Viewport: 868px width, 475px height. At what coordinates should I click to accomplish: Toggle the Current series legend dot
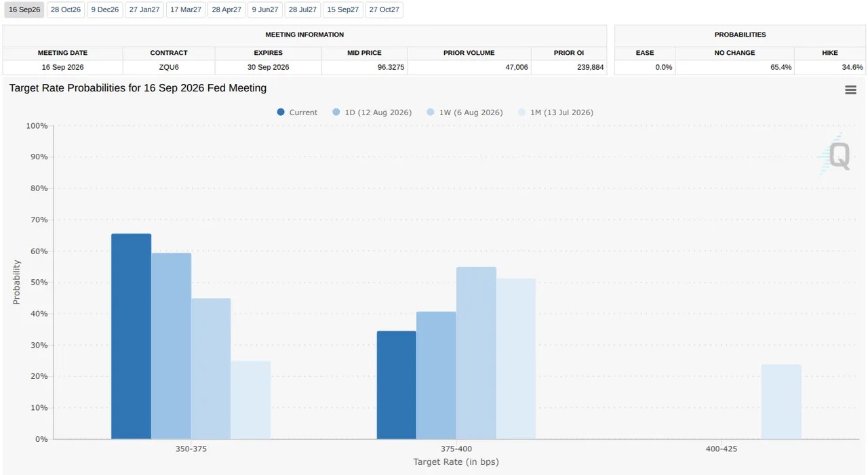[x=281, y=112]
